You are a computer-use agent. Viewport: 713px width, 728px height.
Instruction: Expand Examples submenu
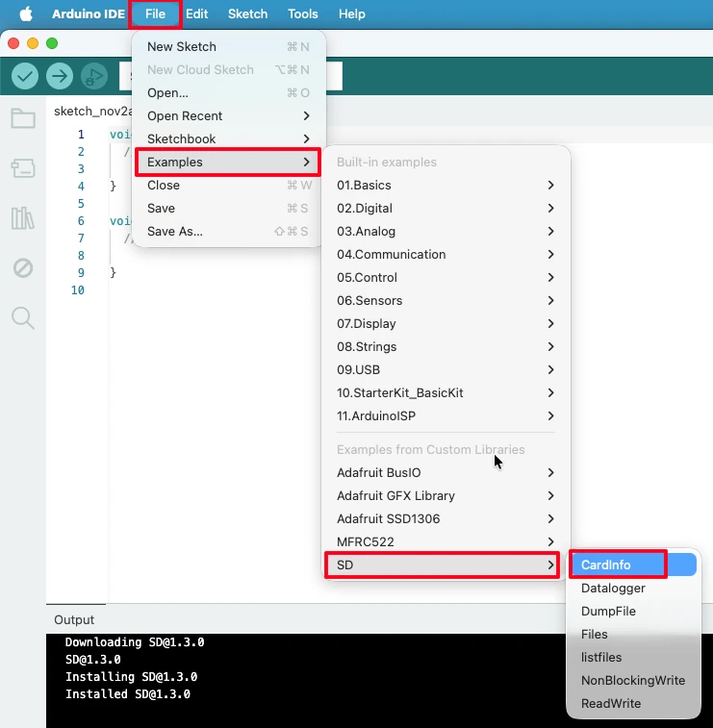point(228,162)
